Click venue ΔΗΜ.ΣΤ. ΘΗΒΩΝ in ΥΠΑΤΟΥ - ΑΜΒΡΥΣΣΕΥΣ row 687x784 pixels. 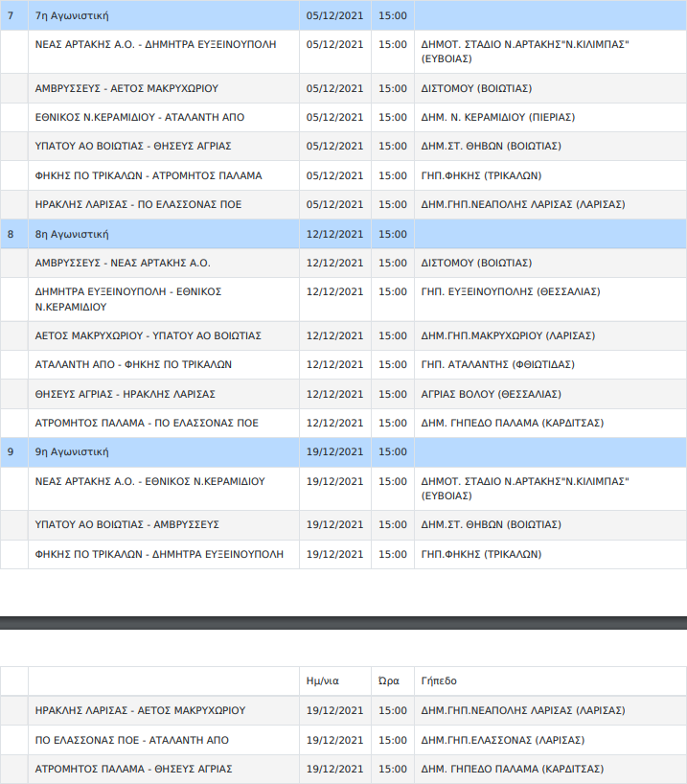point(491,524)
